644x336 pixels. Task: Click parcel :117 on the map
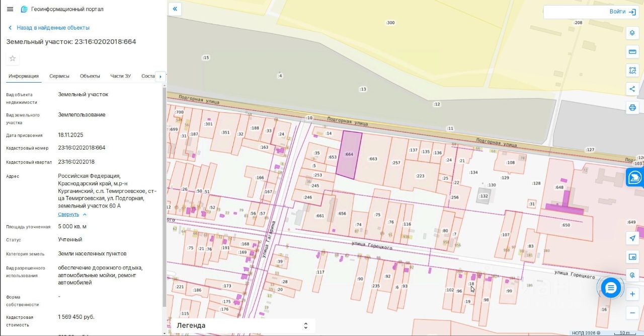click(320, 272)
